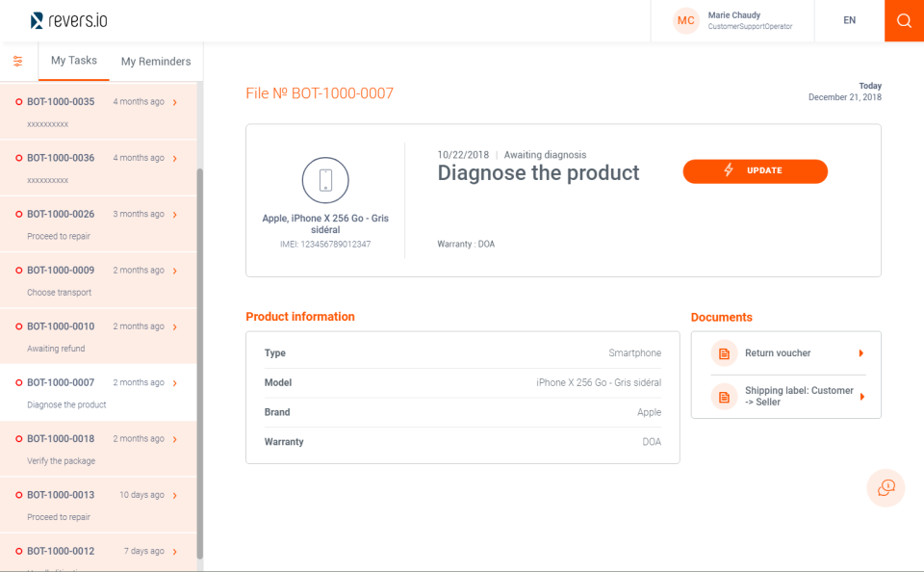This screenshot has width=924, height=572.
Task: Click 'Warranty : DOA' in header card
Action: [466, 245]
